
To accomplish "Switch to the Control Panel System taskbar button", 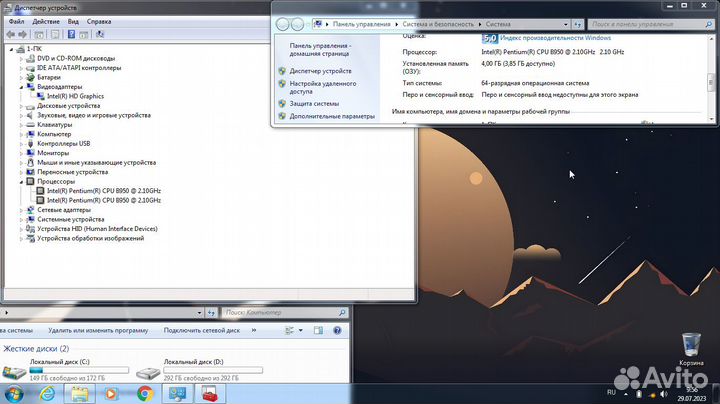I will (177, 394).
